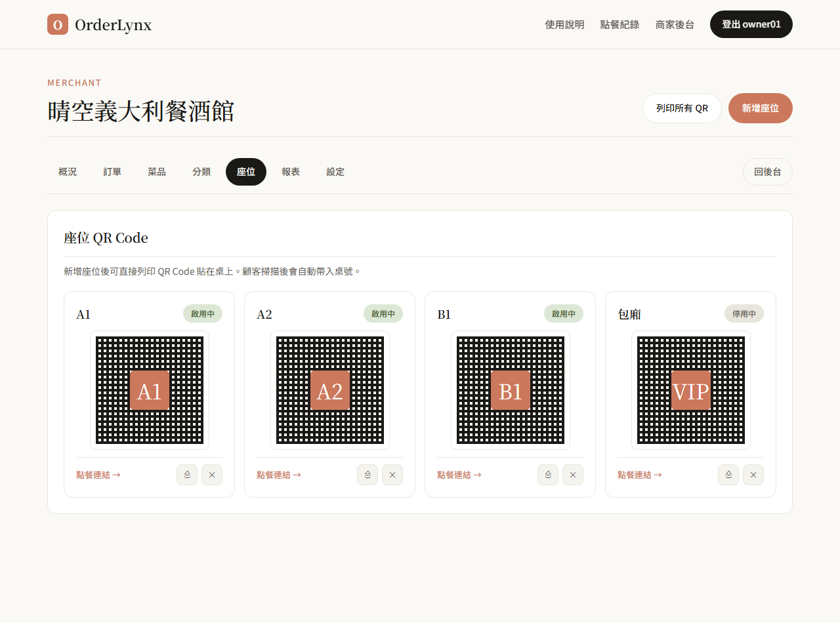Toggle the 啟用中 status badge on B1
Image resolution: width=840 pixels, height=623 pixels.
(564, 313)
